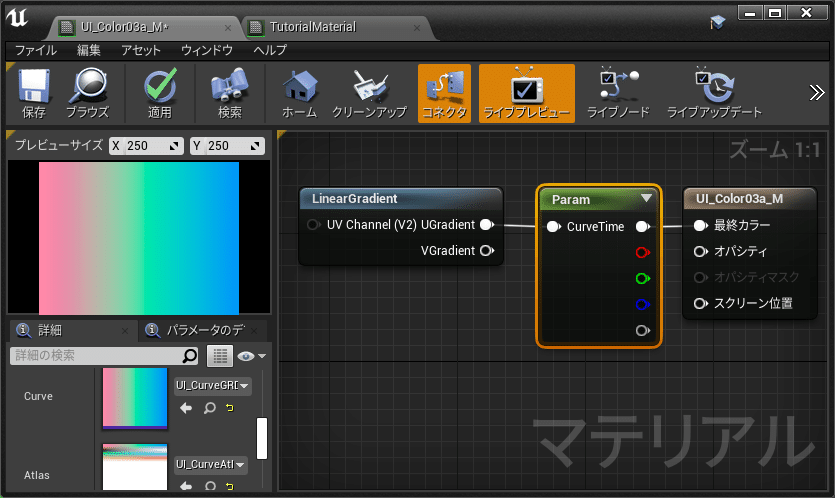The image size is (835, 498).
Task: Maximize the material editor window
Action: 775,13
